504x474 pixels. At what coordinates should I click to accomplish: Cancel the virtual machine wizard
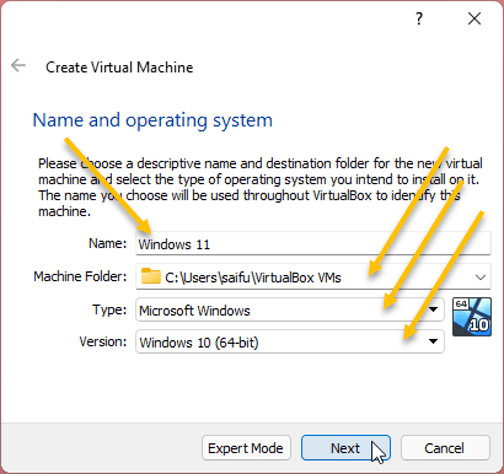[445, 448]
